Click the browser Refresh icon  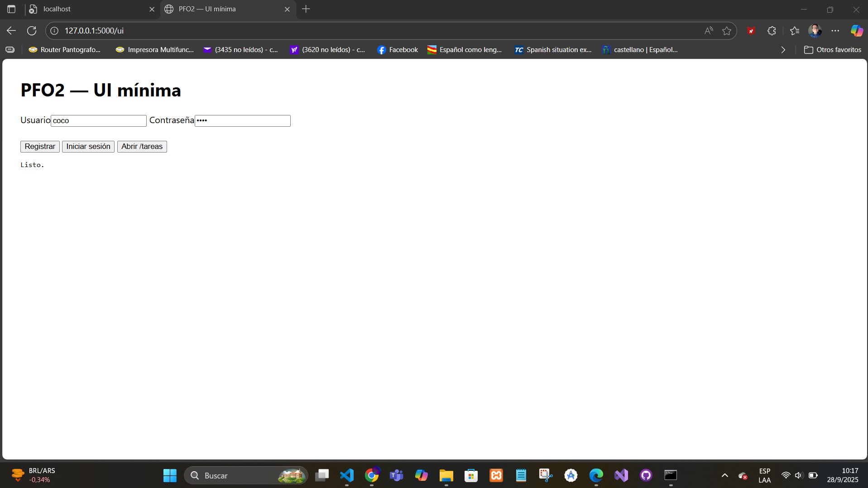point(32,31)
